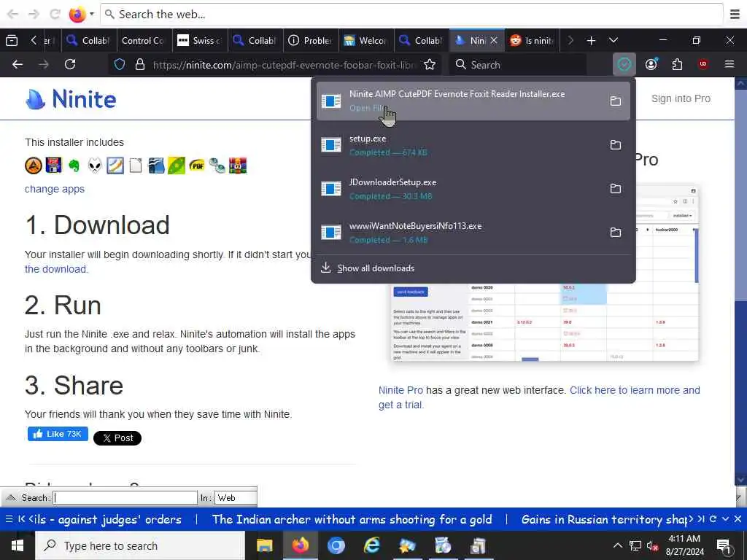Show setup.exe in its folder
The height and width of the screenshot is (560, 747).
pos(616,145)
